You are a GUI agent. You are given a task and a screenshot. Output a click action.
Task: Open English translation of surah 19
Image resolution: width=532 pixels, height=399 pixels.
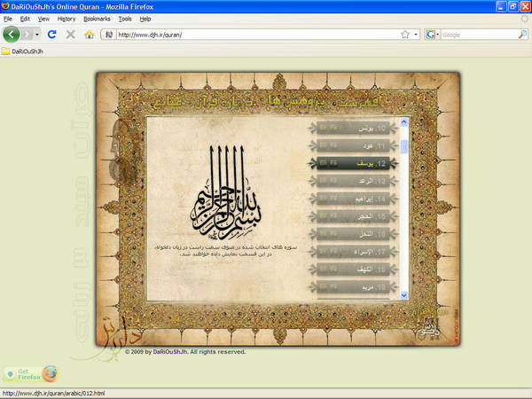tap(323, 286)
